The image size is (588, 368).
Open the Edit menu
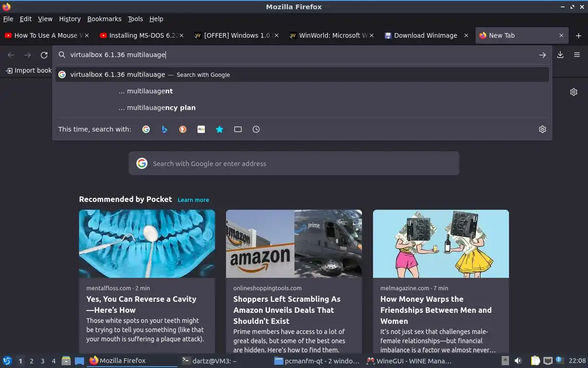26,19
